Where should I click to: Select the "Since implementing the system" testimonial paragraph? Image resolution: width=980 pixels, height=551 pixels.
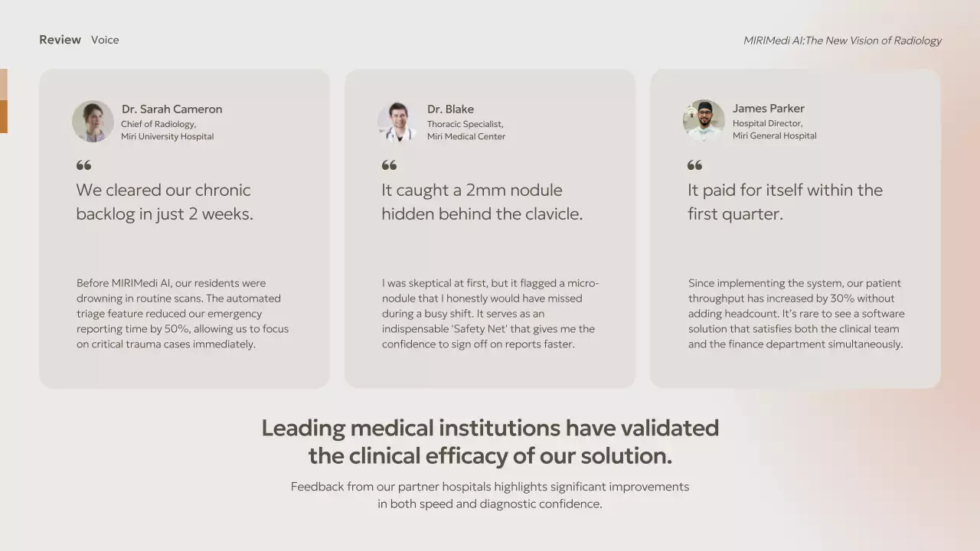[795, 314]
